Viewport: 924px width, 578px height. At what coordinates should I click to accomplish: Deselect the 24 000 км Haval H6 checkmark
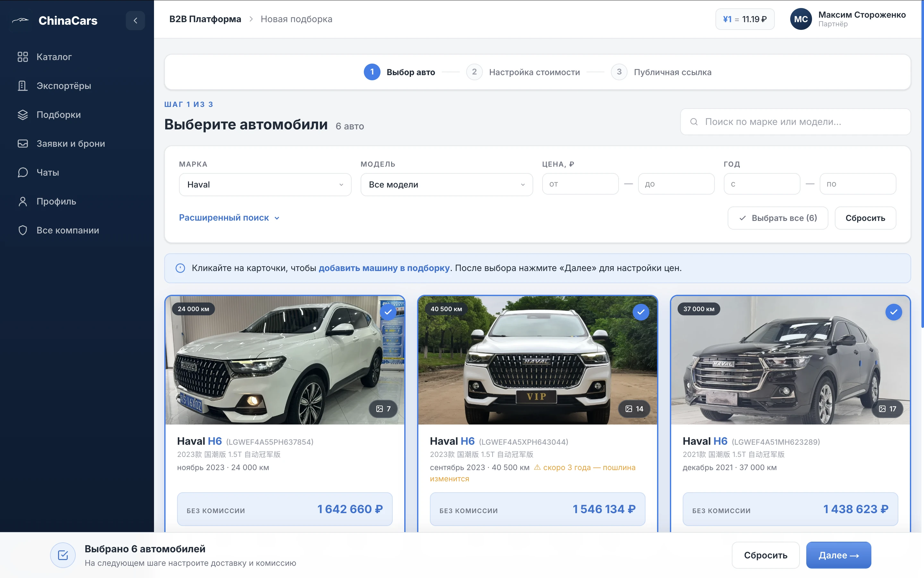388,312
